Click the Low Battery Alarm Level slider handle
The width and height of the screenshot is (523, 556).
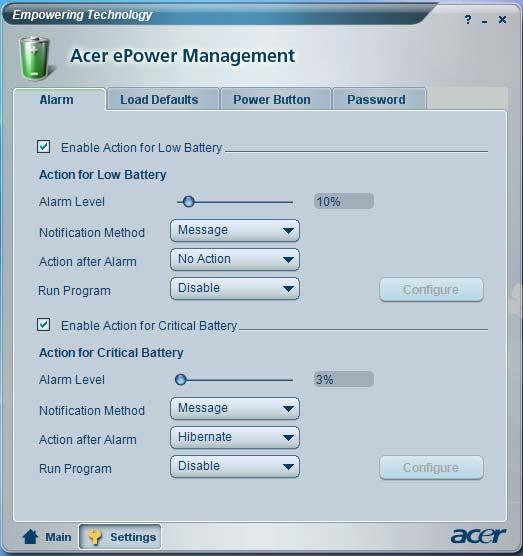tap(189, 202)
